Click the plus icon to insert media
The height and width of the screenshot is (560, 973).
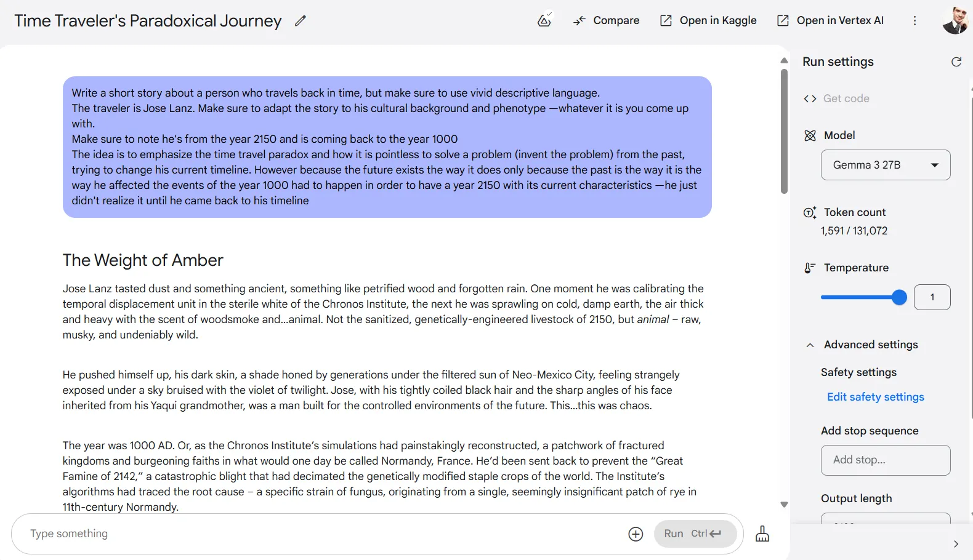pyautogui.click(x=636, y=534)
